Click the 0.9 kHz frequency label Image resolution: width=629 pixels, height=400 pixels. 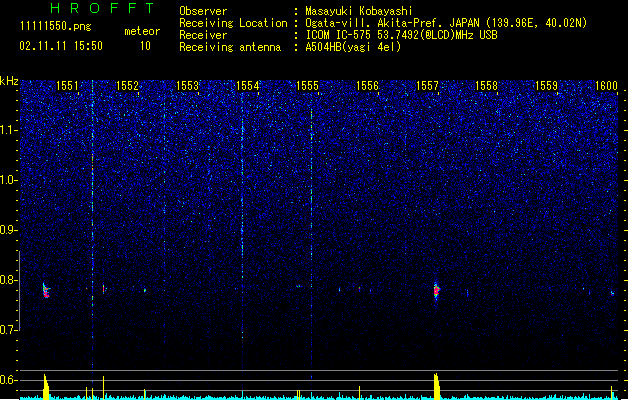tap(9, 230)
